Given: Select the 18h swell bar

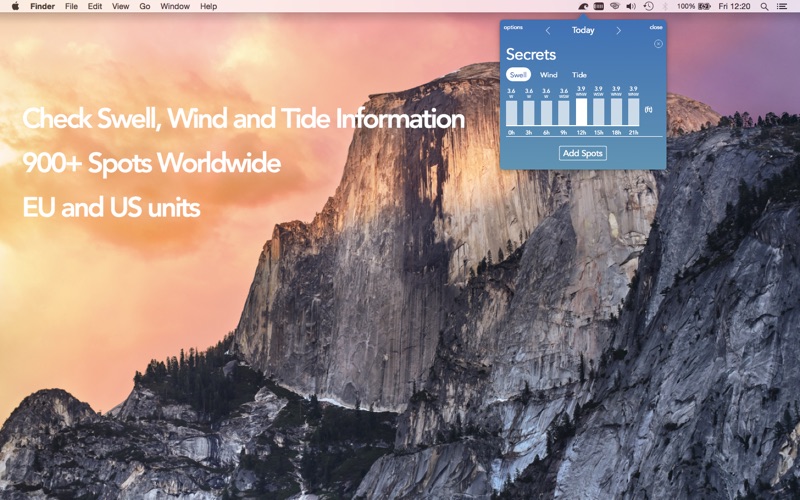Looking at the screenshot, I should coord(616,112).
